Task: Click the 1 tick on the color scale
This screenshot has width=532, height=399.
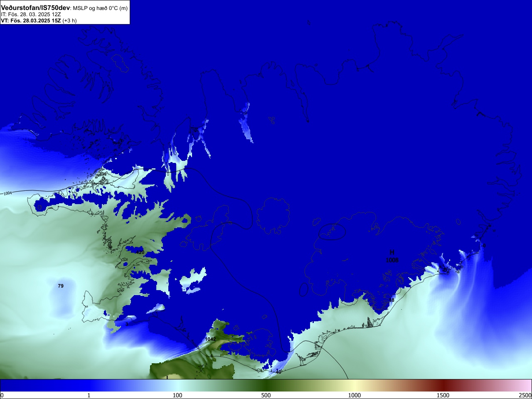Action: (x=89, y=395)
